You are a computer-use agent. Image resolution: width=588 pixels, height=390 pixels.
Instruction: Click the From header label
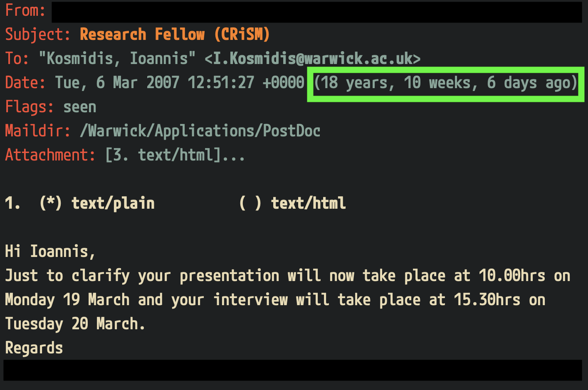tap(25, 10)
